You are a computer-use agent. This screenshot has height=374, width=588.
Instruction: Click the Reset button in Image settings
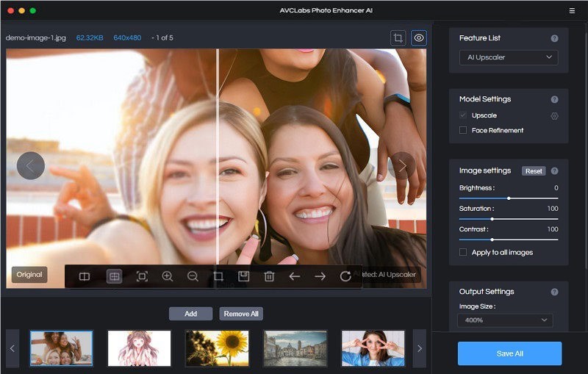[534, 171]
